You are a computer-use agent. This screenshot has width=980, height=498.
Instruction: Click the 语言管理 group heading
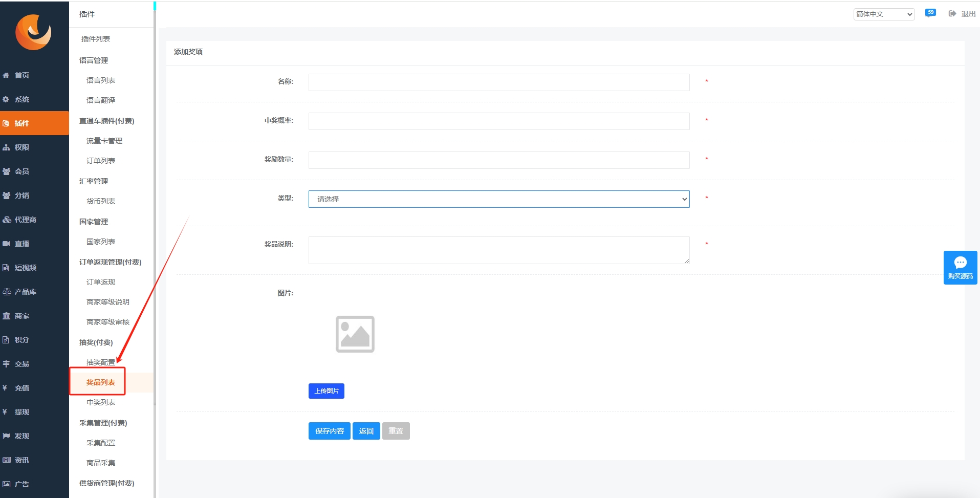point(94,60)
